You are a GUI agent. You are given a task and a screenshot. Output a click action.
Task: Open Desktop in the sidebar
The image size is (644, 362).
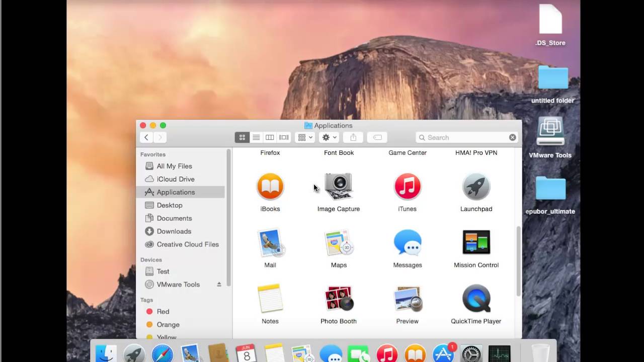pos(180,205)
